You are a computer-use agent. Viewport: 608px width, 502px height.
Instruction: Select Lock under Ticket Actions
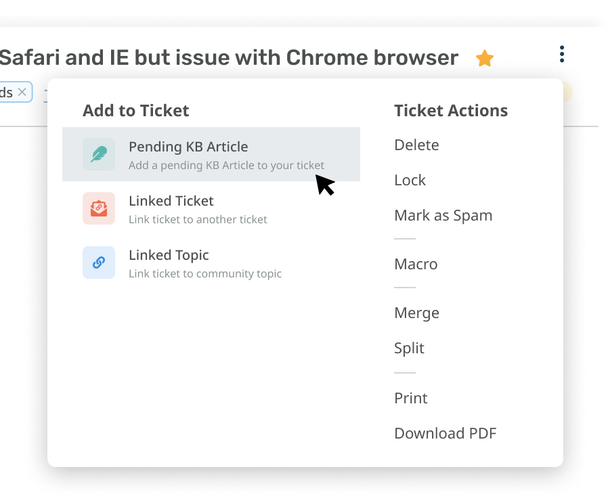[410, 180]
